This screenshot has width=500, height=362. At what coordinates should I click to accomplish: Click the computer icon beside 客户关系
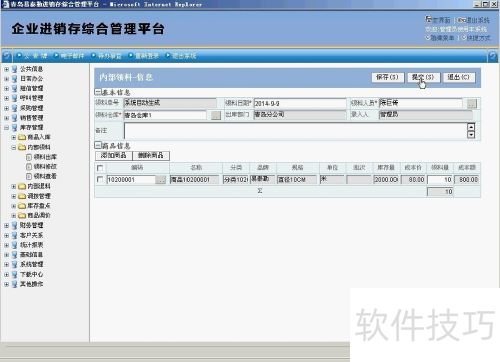[x=14, y=235]
